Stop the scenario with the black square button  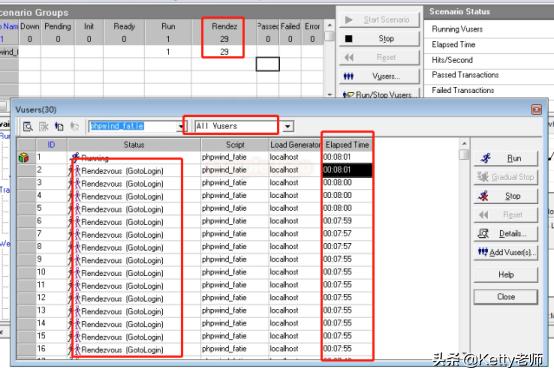pyautogui.click(x=380, y=39)
